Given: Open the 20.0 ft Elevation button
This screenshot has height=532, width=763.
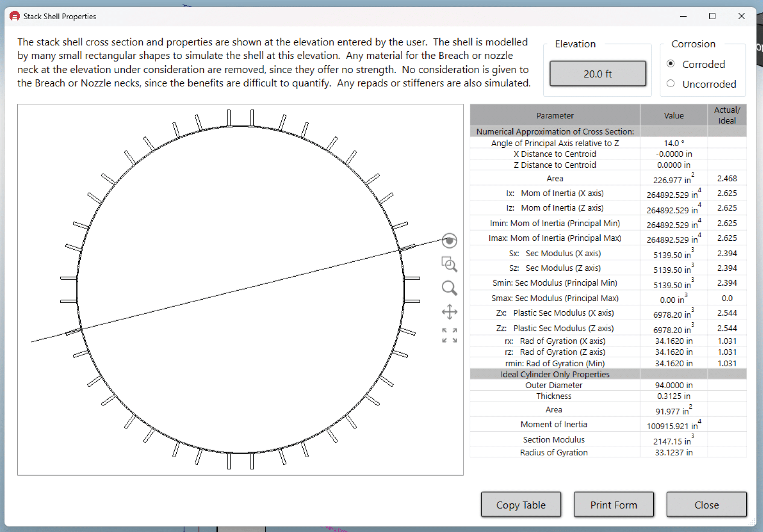Looking at the screenshot, I should [x=597, y=73].
